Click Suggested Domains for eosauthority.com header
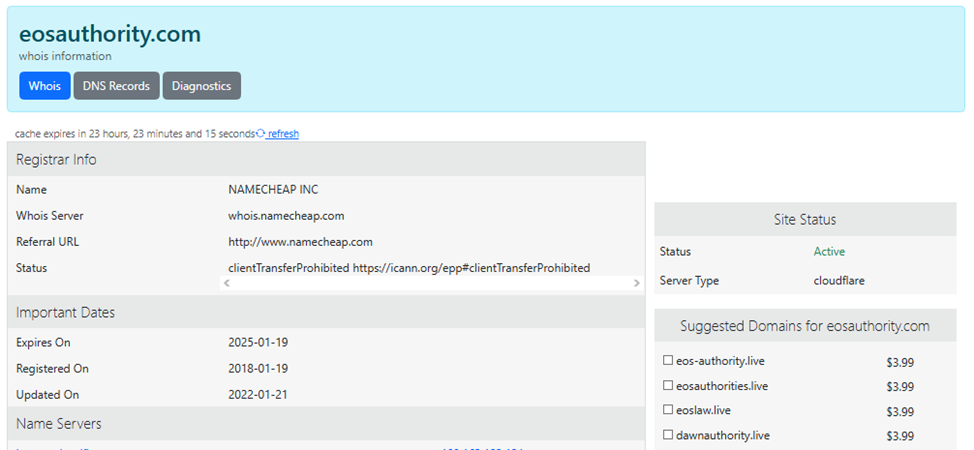The image size is (974, 450). tap(805, 326)
